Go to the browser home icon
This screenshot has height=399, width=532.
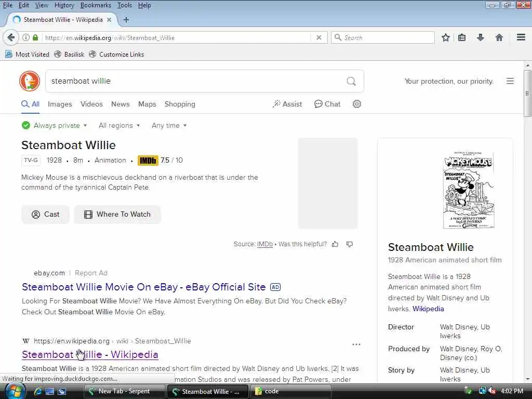coord(499,37)
